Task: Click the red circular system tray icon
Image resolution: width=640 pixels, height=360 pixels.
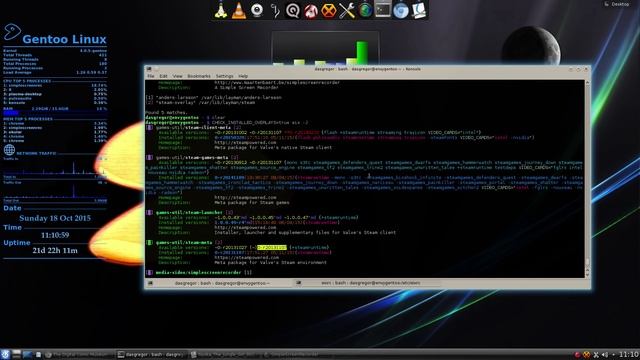Action: coord(577,355)
